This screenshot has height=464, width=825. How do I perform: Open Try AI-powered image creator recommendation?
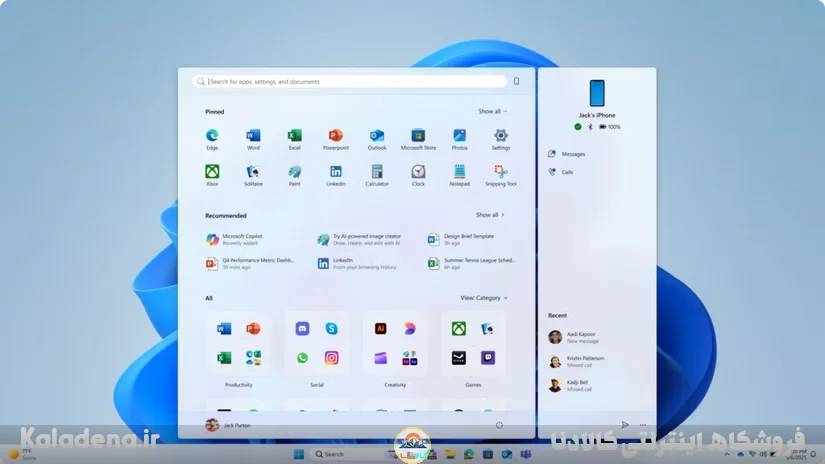tap(359, 239)
